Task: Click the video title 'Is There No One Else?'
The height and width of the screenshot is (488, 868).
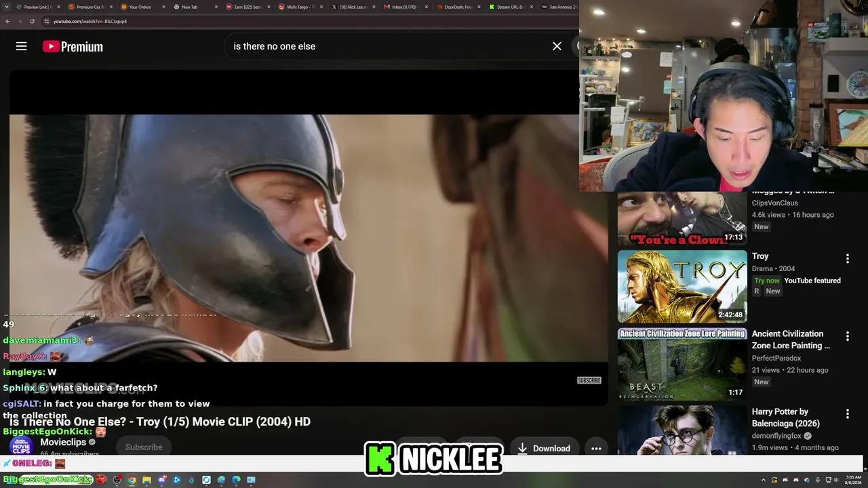Action: 160,422
